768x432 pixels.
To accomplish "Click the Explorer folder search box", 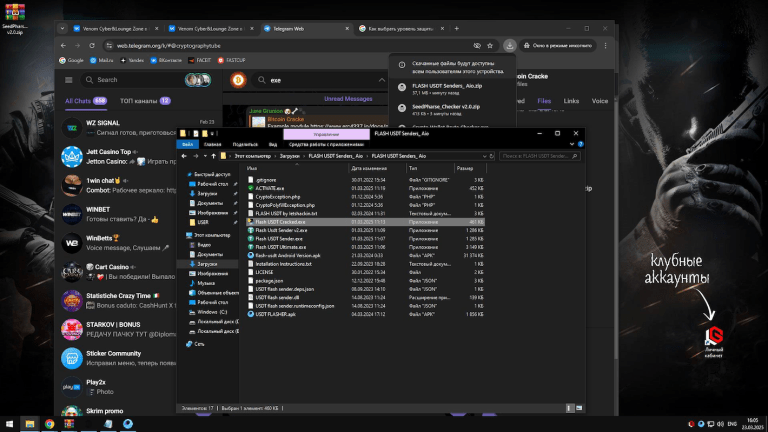I will (x=539, y=156).
